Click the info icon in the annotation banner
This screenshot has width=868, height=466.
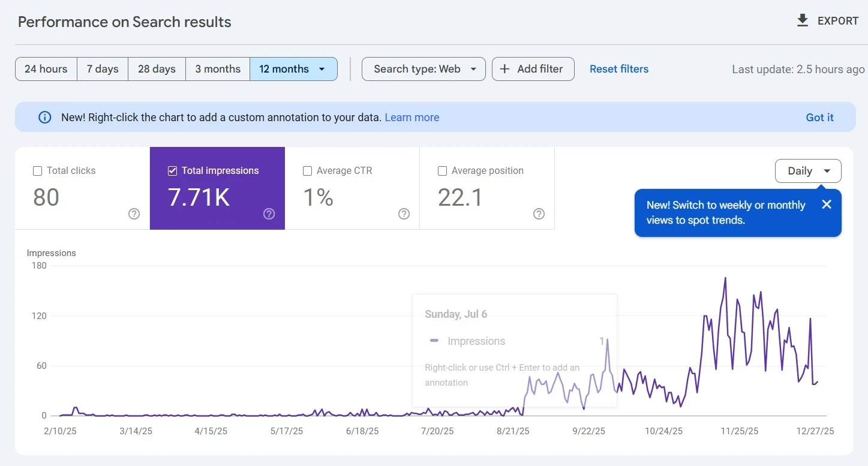(45, 118)
